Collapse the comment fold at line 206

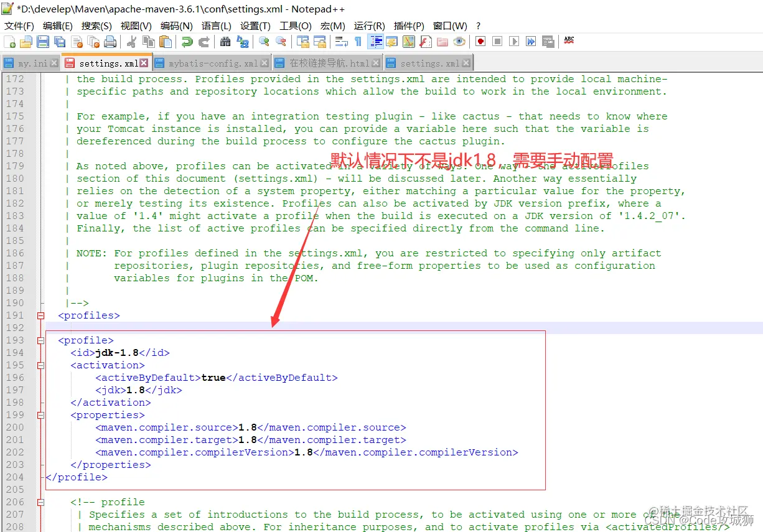[x=41, y=502]
